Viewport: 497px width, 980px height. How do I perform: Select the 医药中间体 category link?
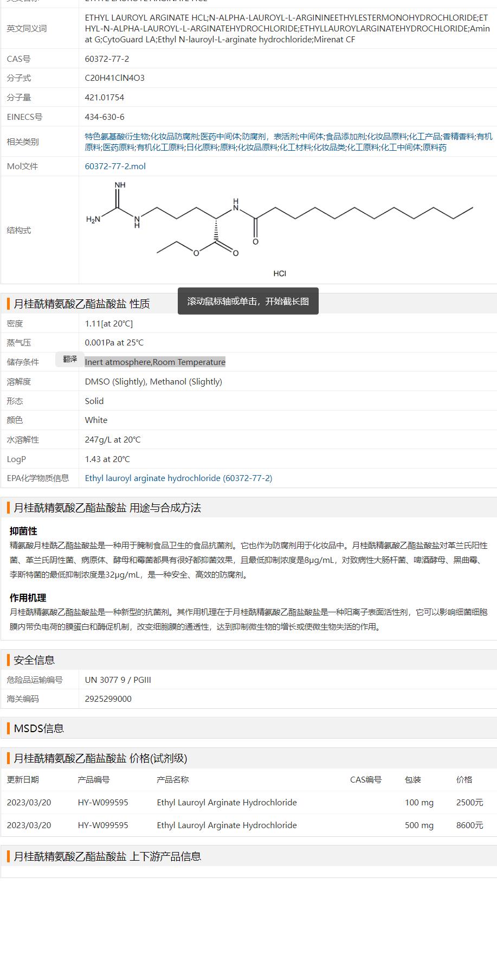coord(220,137)
